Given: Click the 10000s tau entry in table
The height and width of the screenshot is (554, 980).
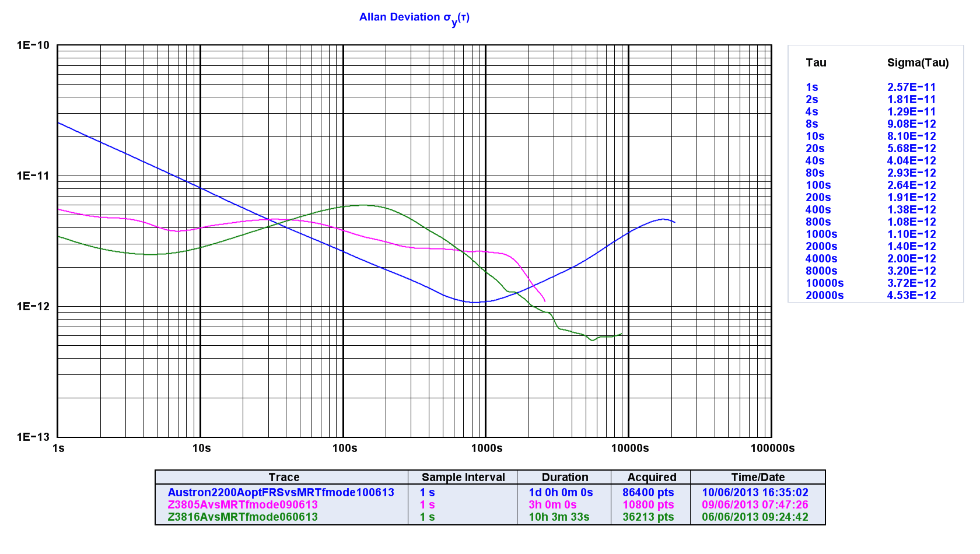Looking at the screenshot, I should click(825, 283).
